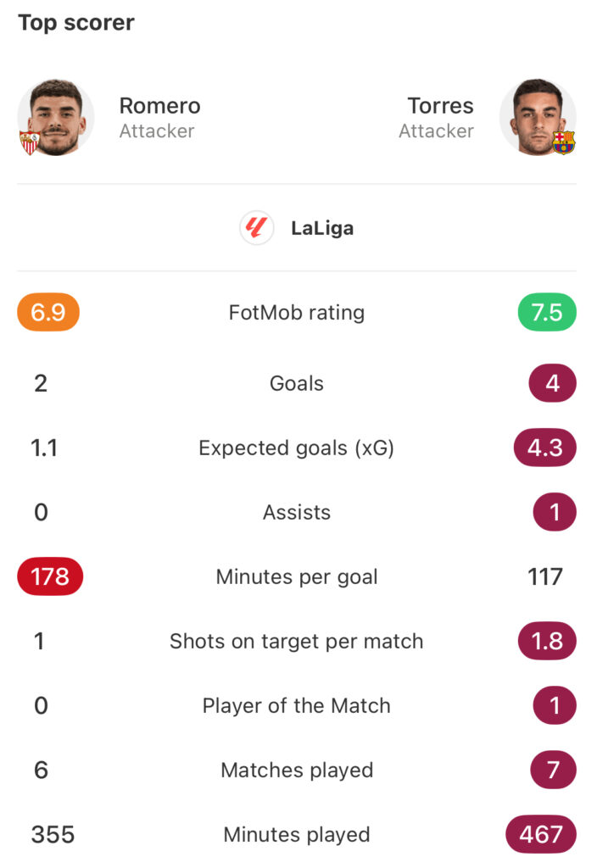Click the Sevilla club crest badge

[30, 142]
